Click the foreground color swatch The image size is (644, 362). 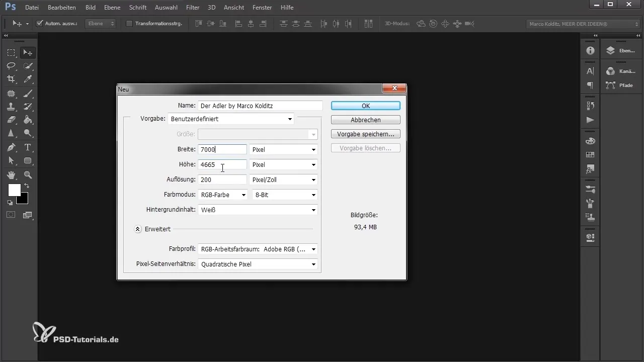pos(14,190)
